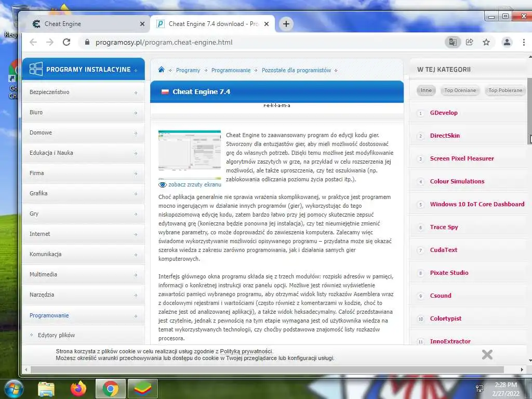Click the padlock site info icon
532x399 pixels.
pos(87,42)
